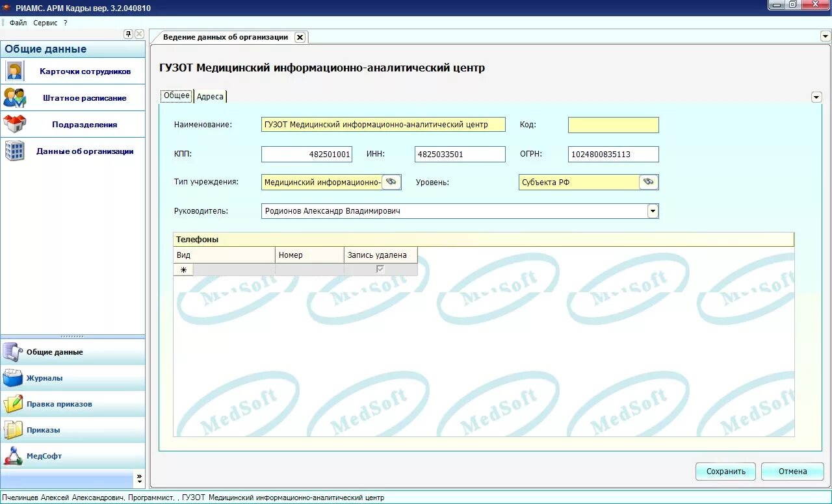The width and height of the screenshot is (832, 504).
Task: Click the Запись удалена column header
Action: click(x=380, y=255)
